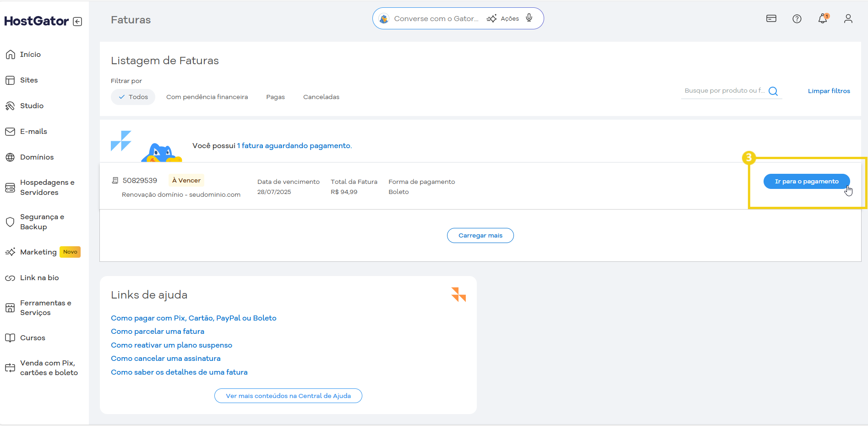Filter invoices by Pagas
This screenshot has height=426, width=868.
tap(275, 97)
